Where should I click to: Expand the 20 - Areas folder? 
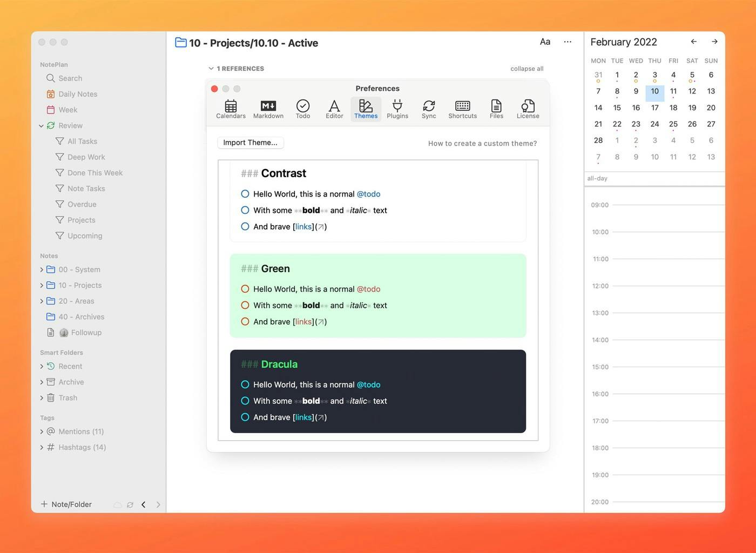point(42,301)
